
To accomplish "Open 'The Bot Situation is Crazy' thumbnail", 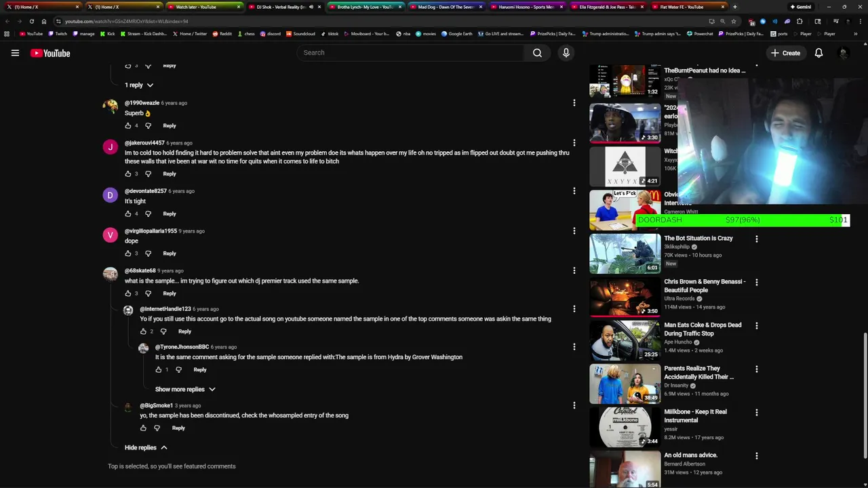I will 625,253.
